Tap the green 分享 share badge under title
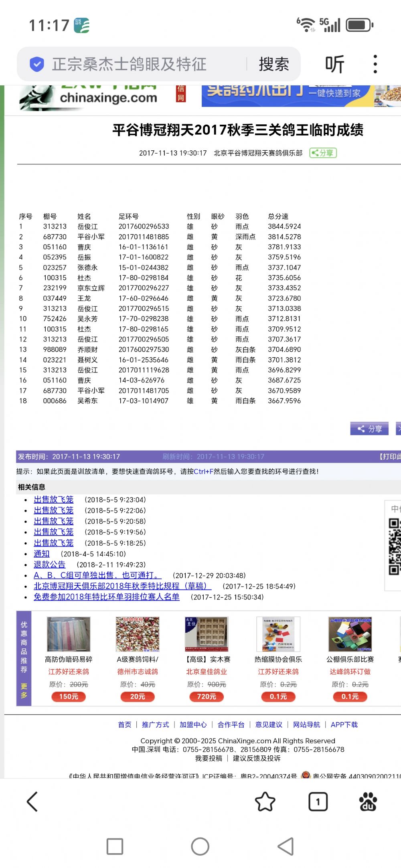This screenshot has width=401, height=868. (323, 153)
